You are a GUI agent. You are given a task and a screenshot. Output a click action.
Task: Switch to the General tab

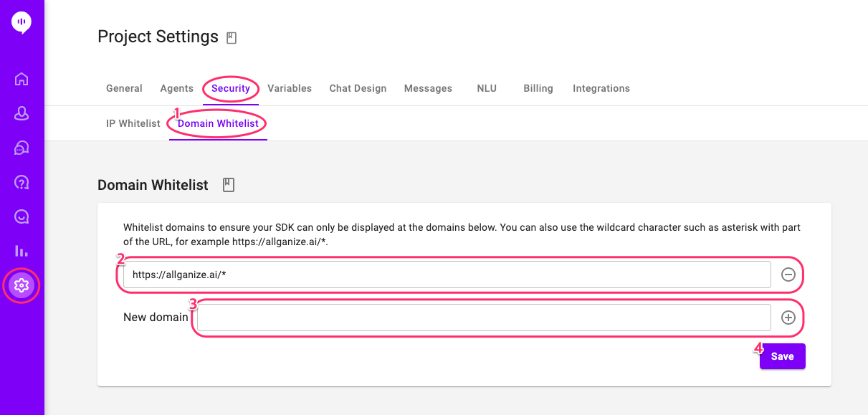(x=124, y=88)
